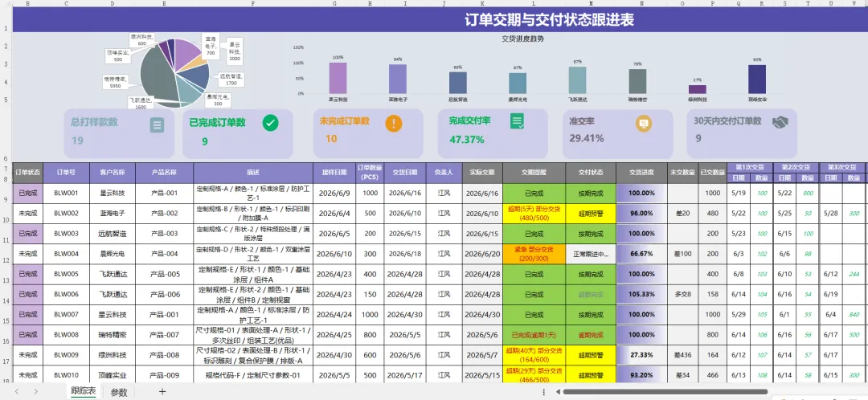Click the sheet tab bar options dots
This screenshot has width=868, height=400.
(x=545, y=392)
